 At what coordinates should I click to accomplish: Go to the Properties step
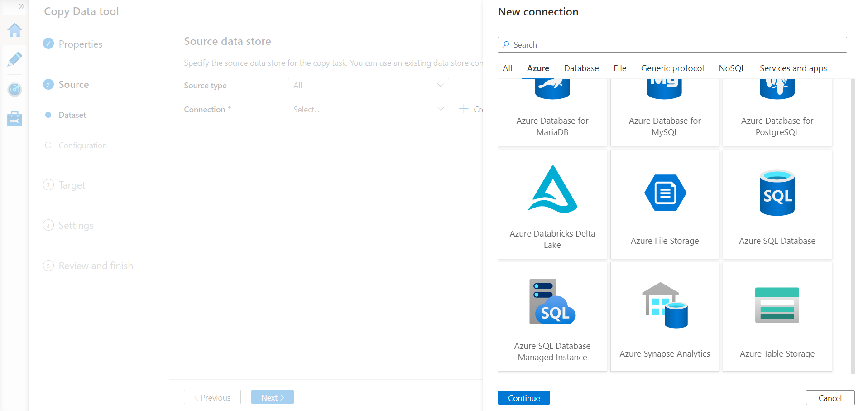(x=81, y=44)
